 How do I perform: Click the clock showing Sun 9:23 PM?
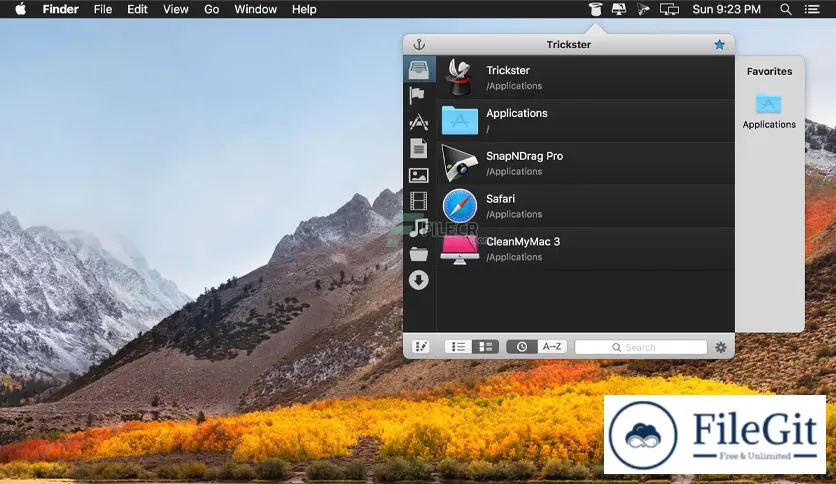[726, 9]
